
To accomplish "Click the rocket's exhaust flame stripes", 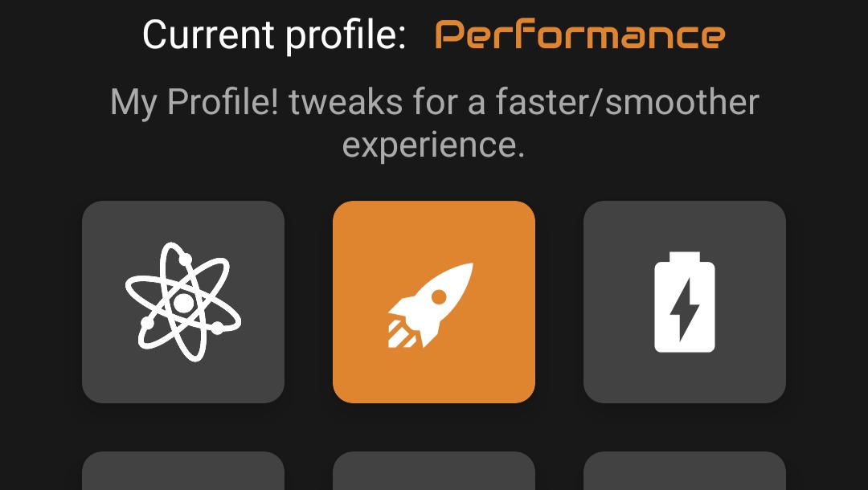I will point(402,335).
